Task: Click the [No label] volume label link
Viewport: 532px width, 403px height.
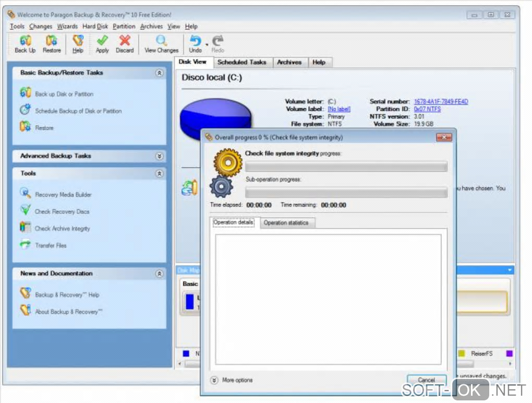Action: click(339, 109)
